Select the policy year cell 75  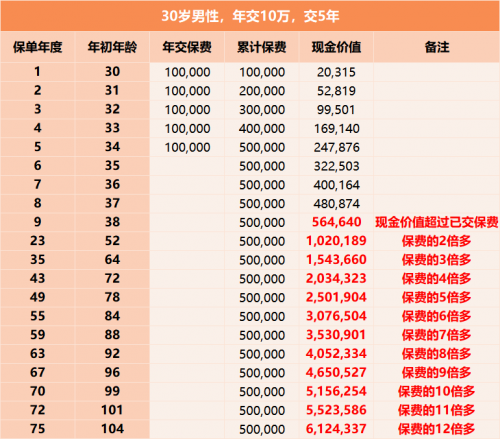[x=38, y=429]
